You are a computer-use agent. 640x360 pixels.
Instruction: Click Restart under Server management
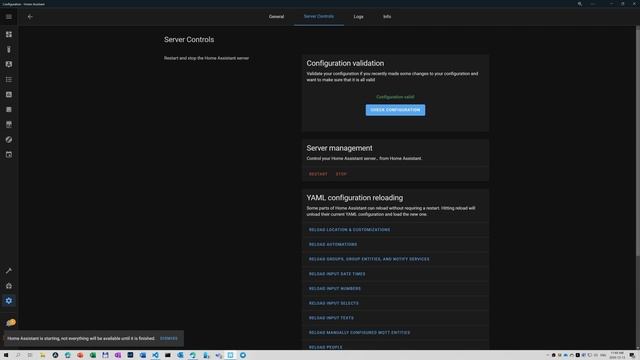(318, 174)
